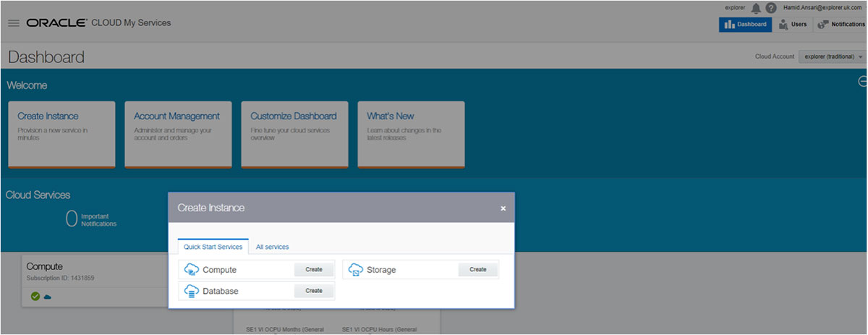Open the Users page

coord(792,25)
